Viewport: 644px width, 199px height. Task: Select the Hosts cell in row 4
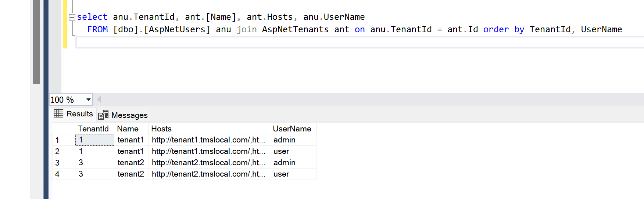pos(208,174)
